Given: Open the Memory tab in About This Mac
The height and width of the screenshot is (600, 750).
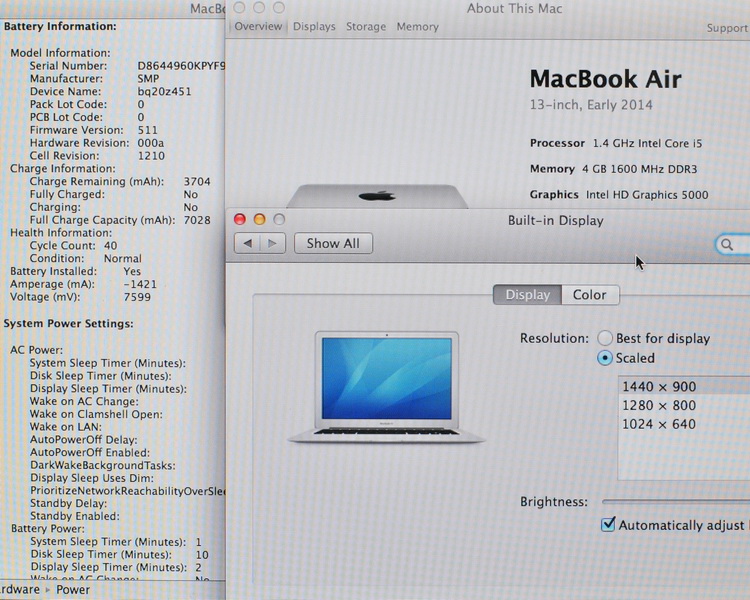Looking at the screenshot, I should 418,27.
